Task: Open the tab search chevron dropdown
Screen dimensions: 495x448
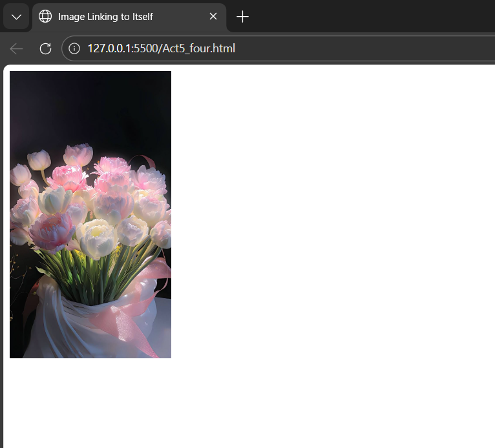Action: pyautogui.click(x=16, y=17)
